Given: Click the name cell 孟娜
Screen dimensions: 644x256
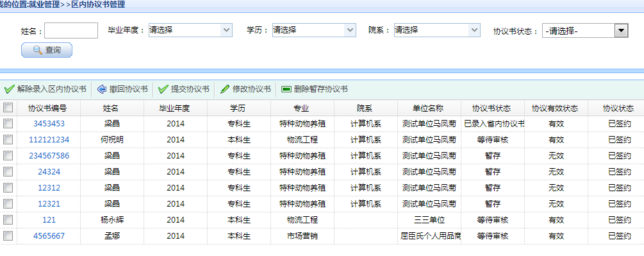Looking at the screenshot, I should 111,236.
